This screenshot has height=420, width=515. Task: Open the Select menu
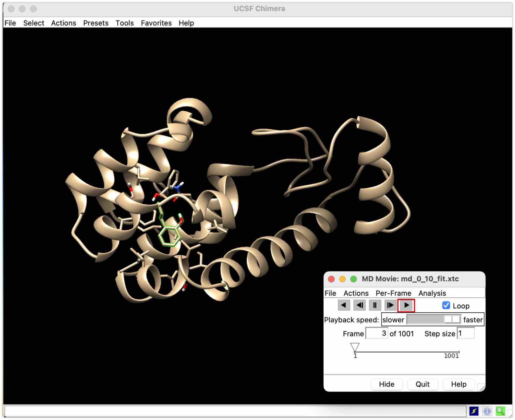click(x=34, y=23)
